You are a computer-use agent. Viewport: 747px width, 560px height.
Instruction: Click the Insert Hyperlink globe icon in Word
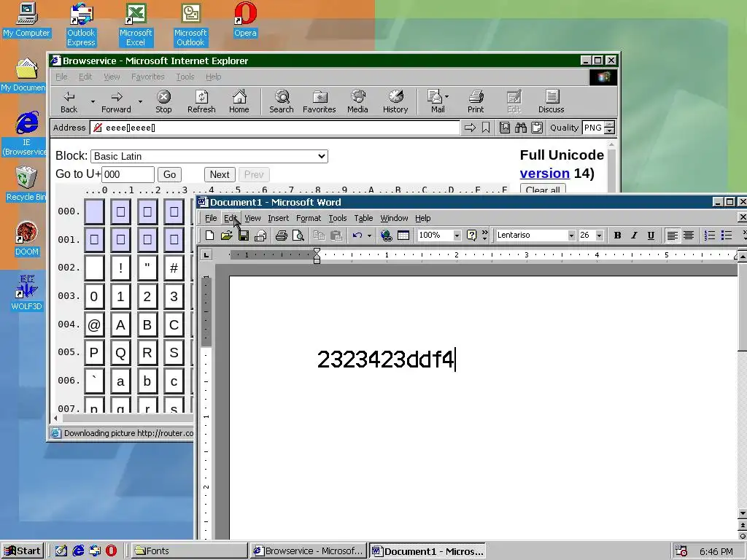pyautogui.click(x=387, y=236)
